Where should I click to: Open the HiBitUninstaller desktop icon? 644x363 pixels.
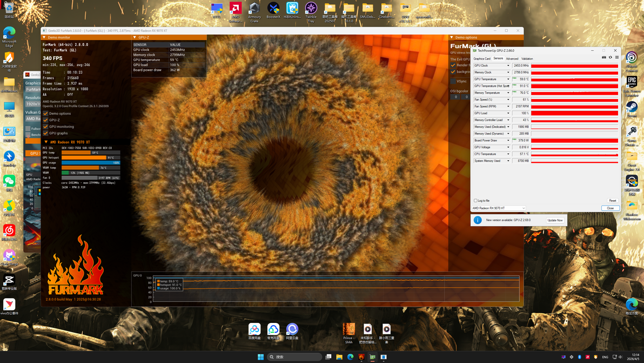[292, 11]
